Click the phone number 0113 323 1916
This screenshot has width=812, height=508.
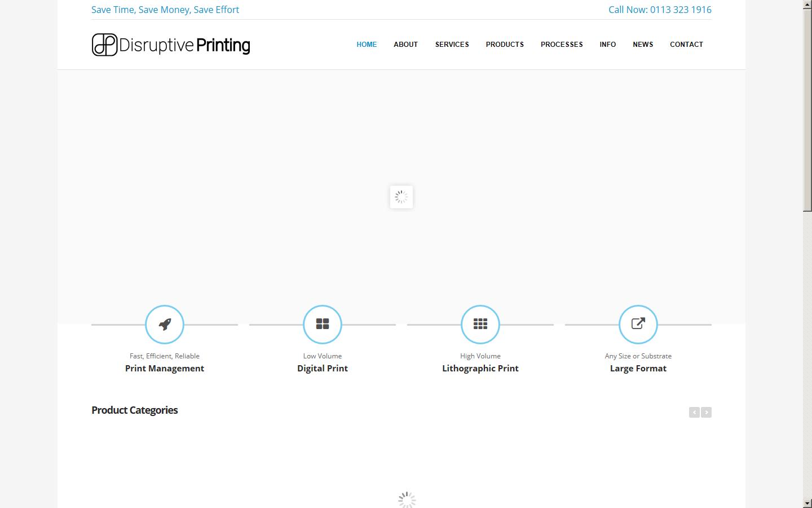[x=681, y=10]
